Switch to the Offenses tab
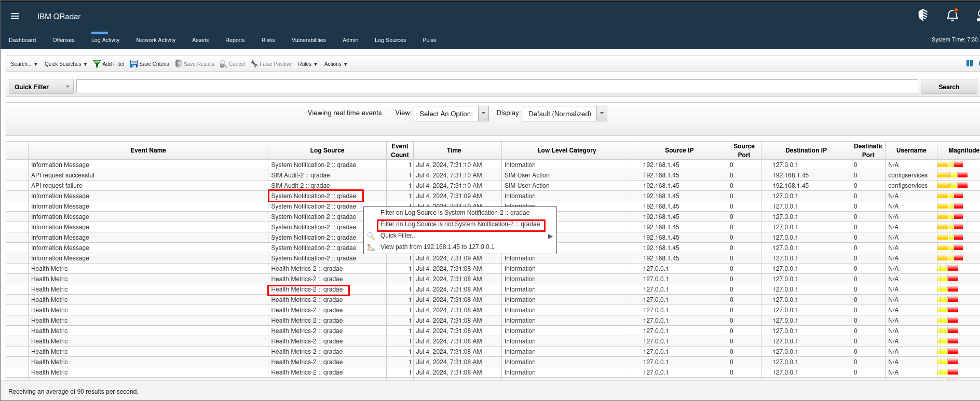The width and height of the screenshot is (980, 401). tap(63, 40)
